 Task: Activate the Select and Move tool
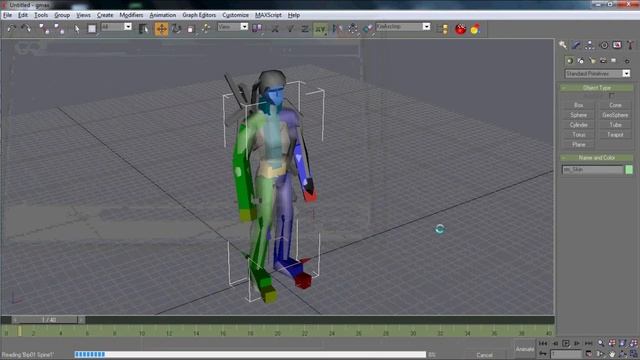pyautogui.click(x=162, y=29)
